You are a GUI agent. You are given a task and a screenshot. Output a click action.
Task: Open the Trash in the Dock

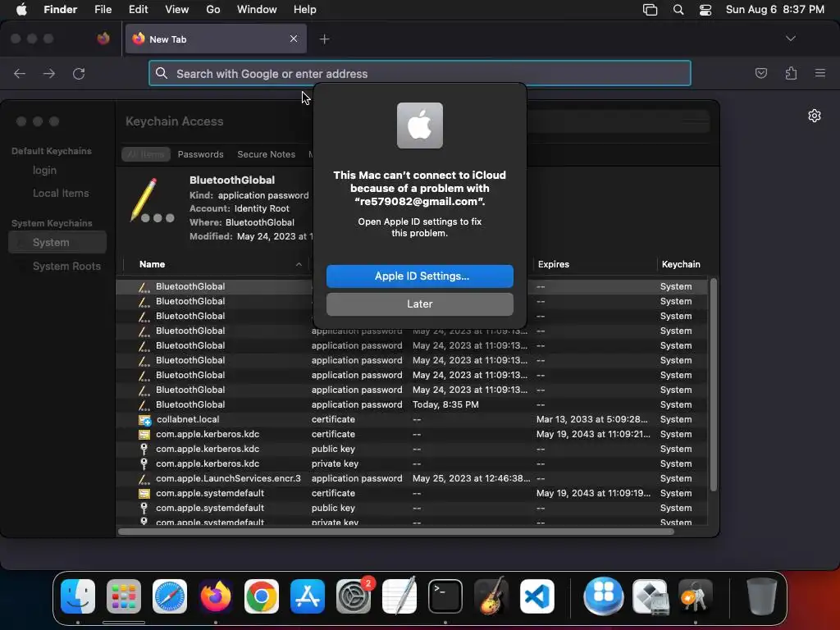tap(761, 596)
